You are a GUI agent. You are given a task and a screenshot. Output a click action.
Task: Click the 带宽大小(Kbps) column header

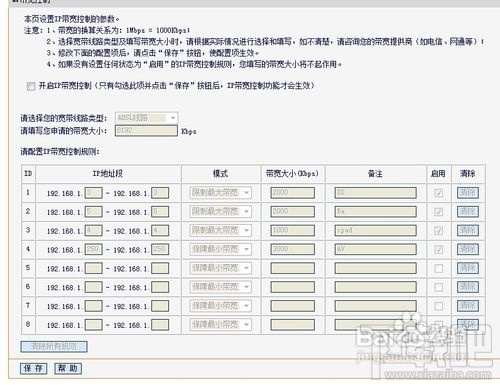pos(292,174)
